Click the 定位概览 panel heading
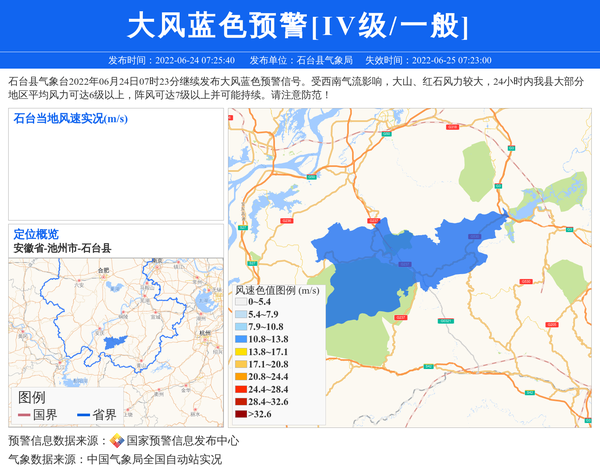 pos(36,233)
